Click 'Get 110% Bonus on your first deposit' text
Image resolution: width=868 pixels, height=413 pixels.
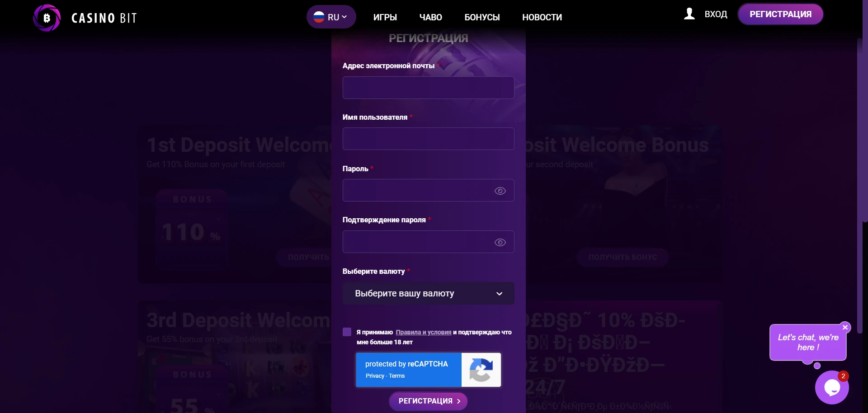[x=216, y=164]
